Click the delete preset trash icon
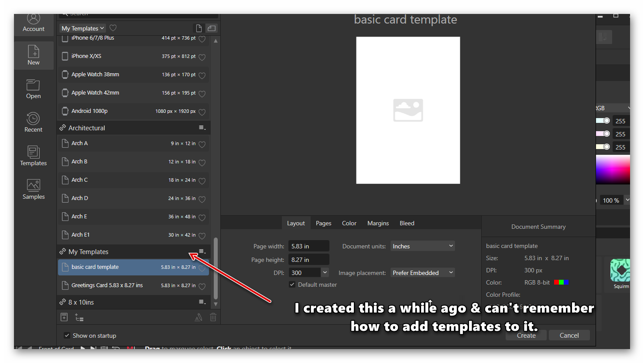The height and width of the screenshot is (363, 644). (x=213, y=317)
